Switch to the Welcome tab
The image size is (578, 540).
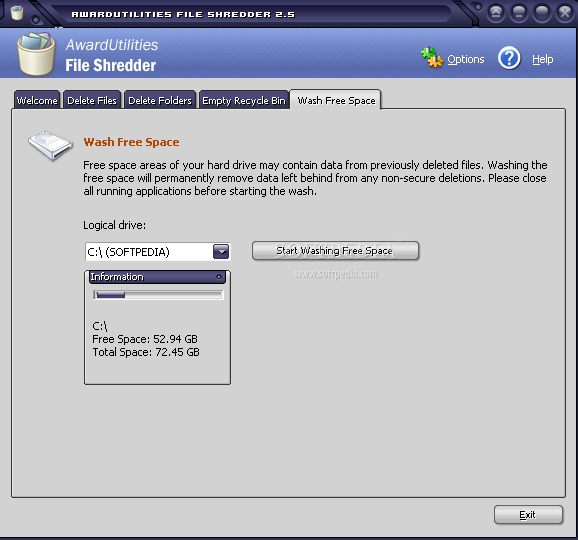[x=37, y=100]
